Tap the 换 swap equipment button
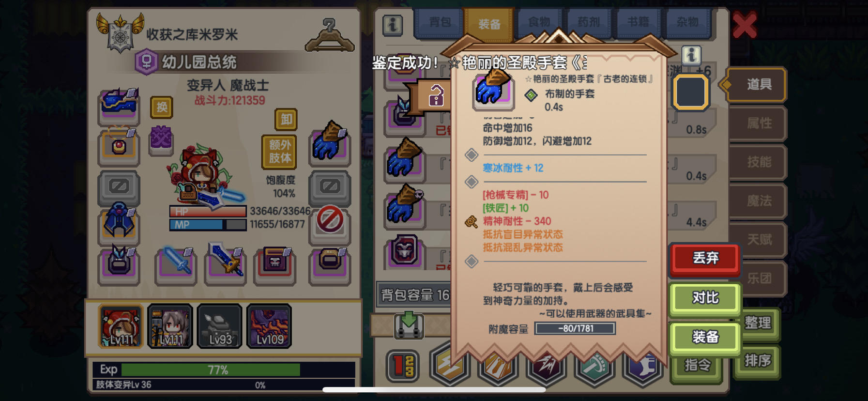The image size is (868, 401). pos(162,107)
